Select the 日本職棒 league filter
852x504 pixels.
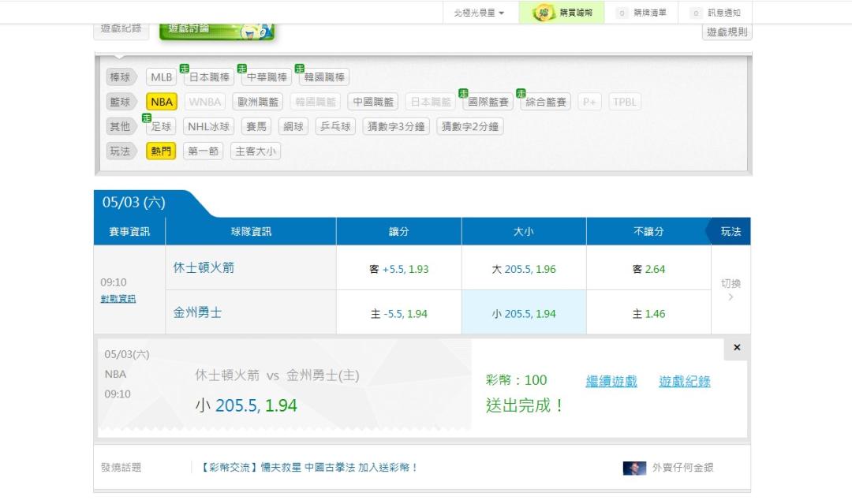pos(209,77)
